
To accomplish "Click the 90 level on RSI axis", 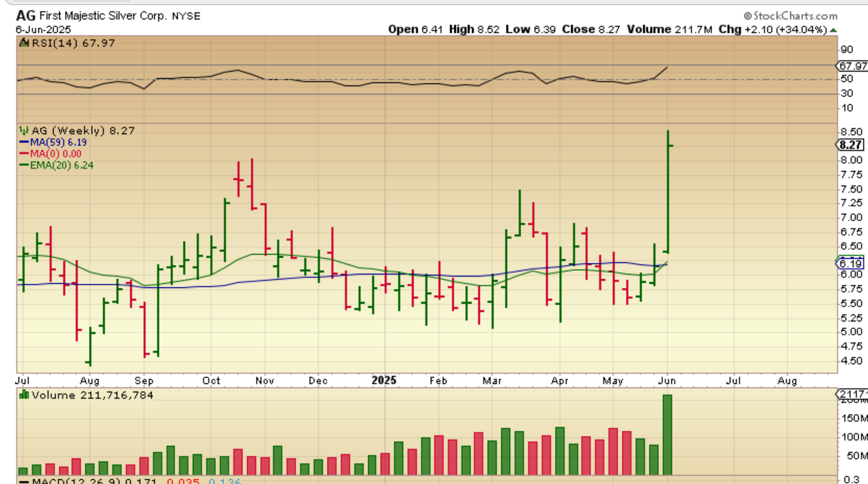I will click(847, 50).
